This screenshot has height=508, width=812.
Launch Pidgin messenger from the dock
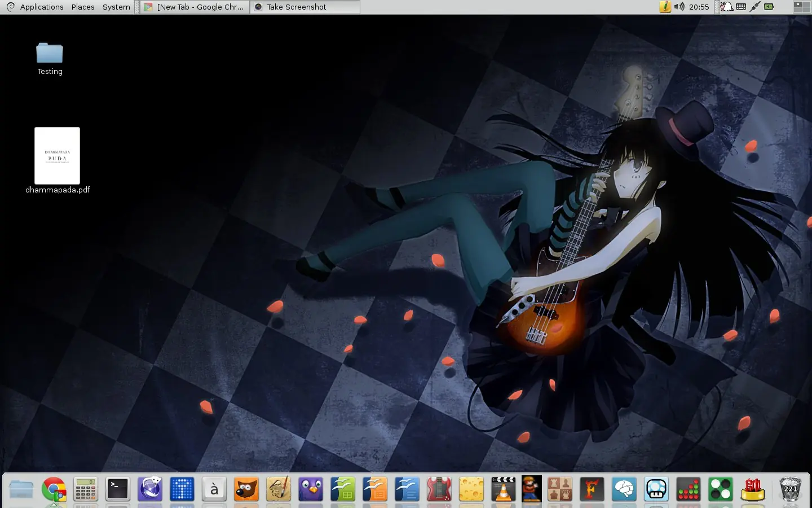(x=311, y=489)
